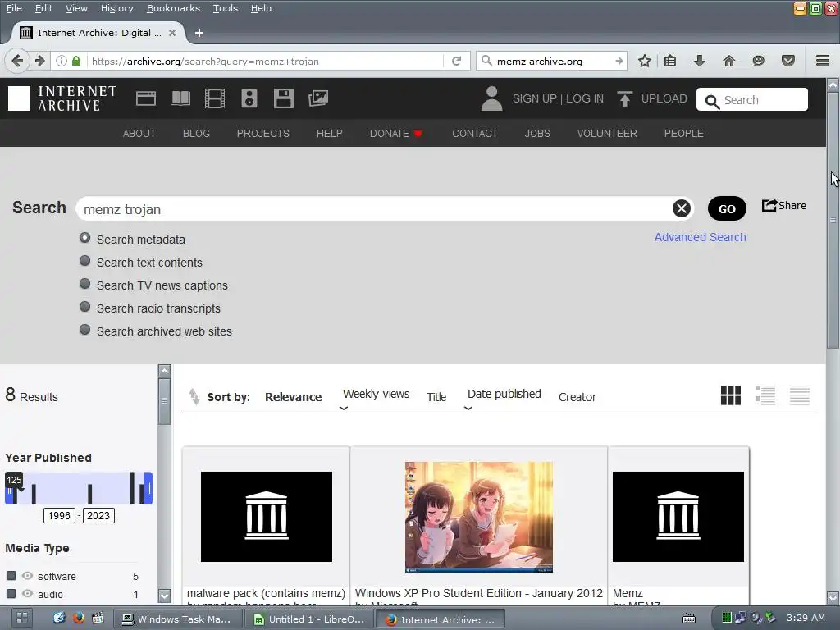
Task: Click the main memz trojan search field
Action: click(375, 209)
